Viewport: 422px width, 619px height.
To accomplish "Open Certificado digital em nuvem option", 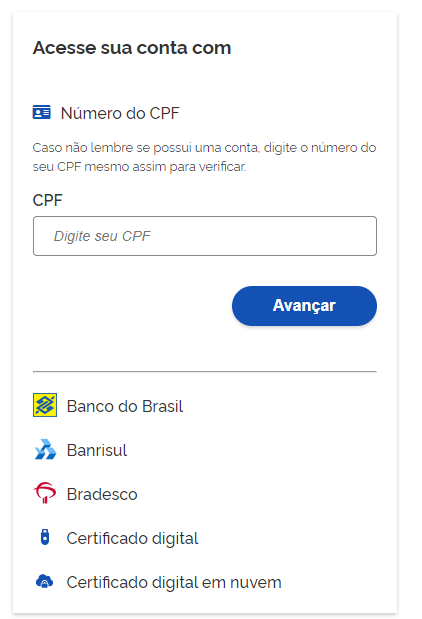I will [x=174, y=582].
